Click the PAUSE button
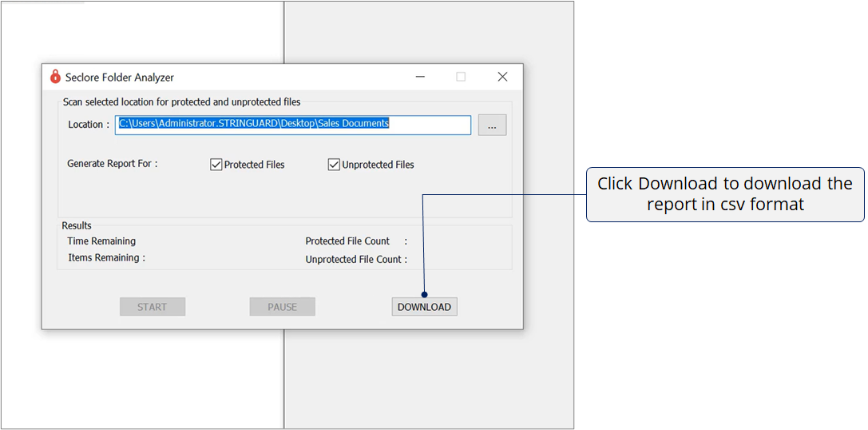The width and height of the screenshot is (868, 430). (x=282, y=307)
